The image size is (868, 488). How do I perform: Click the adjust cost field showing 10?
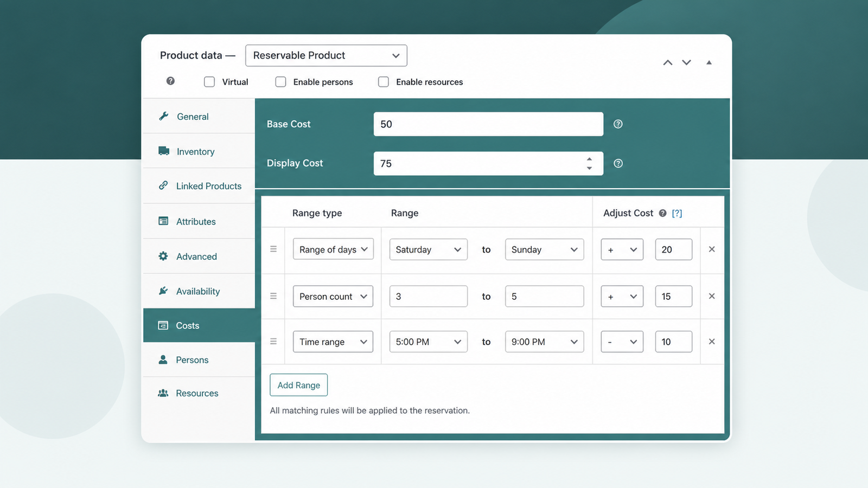coord(673,342)
